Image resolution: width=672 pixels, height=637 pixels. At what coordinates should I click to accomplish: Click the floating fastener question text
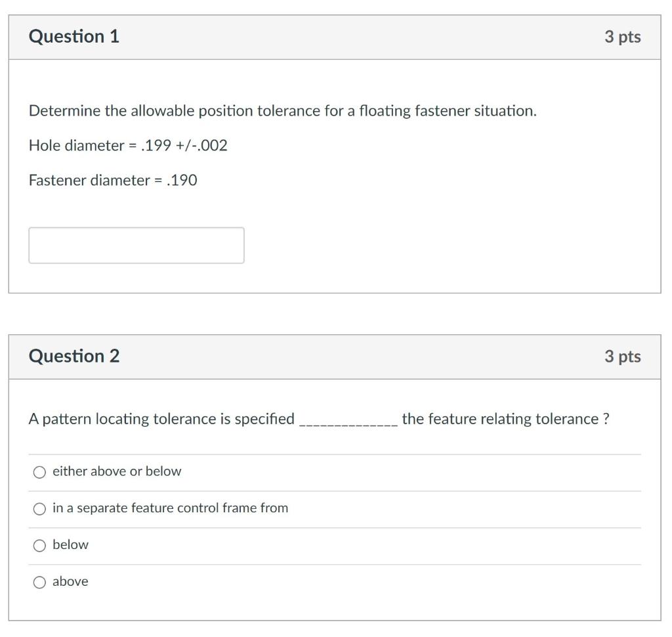tap(282, 111)
